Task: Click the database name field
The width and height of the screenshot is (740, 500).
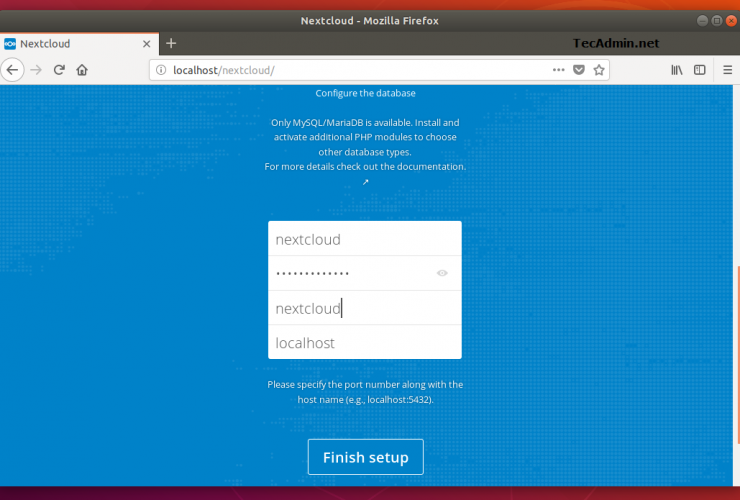Action: tap(364, 308)
